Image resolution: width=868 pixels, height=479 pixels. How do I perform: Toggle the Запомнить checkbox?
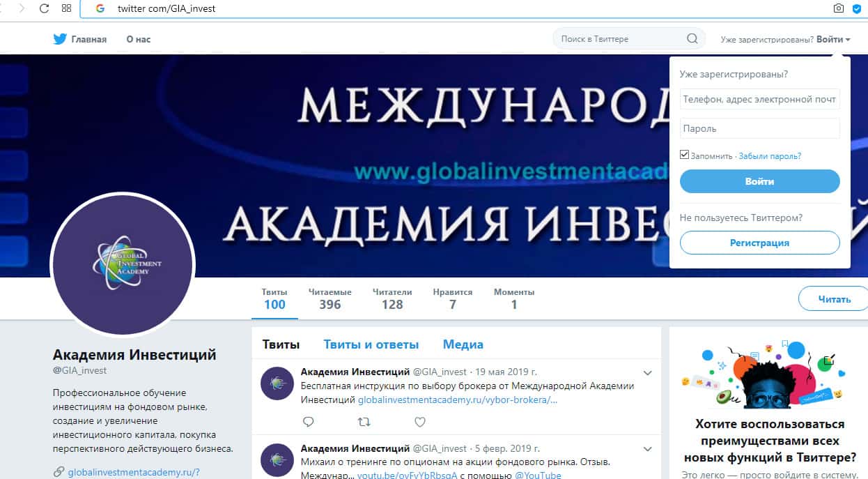point(684,155)
